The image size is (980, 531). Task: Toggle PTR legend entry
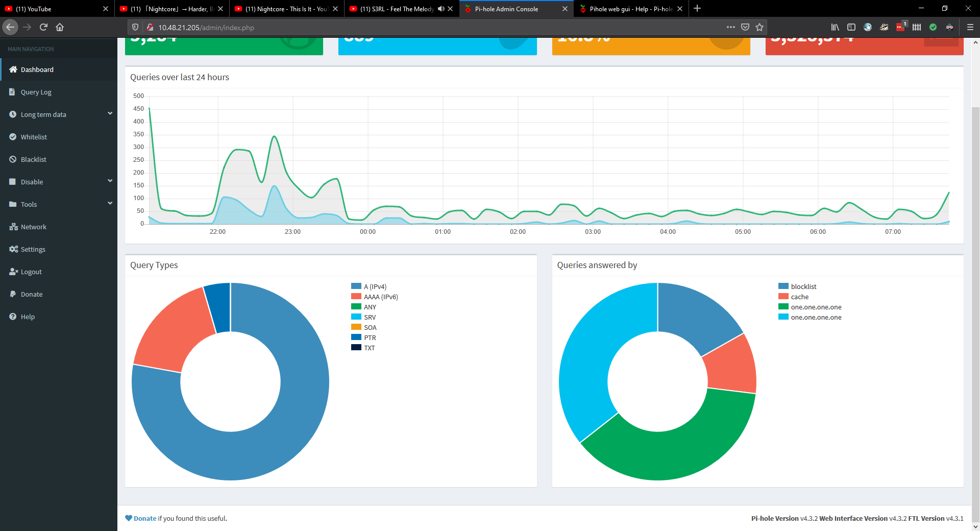tap(363, 337)
